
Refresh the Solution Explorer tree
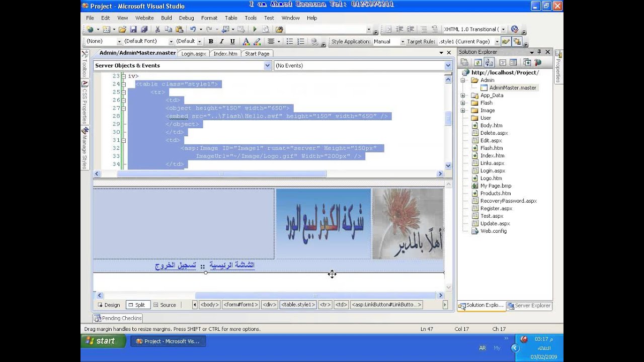point(477,62)
